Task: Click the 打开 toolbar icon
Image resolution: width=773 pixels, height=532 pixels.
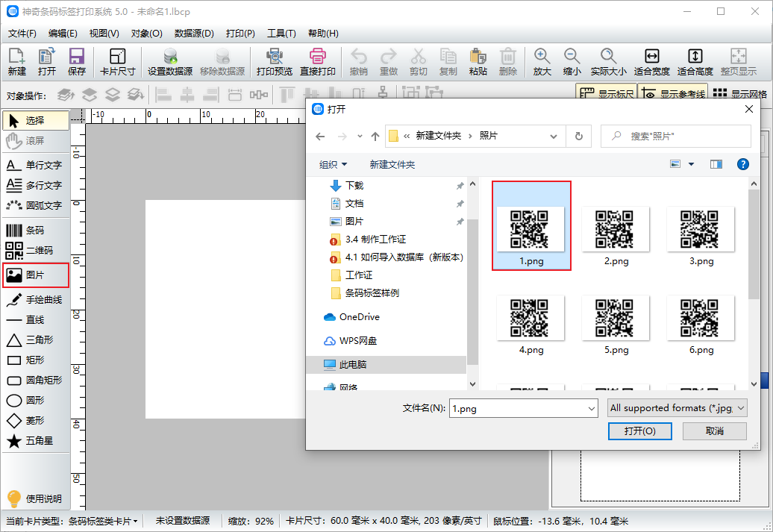Action: [47, 62]
